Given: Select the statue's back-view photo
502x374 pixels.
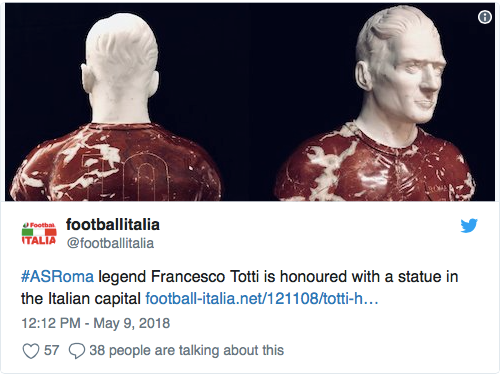Looking at the screenshot, I should pos(117,107).
